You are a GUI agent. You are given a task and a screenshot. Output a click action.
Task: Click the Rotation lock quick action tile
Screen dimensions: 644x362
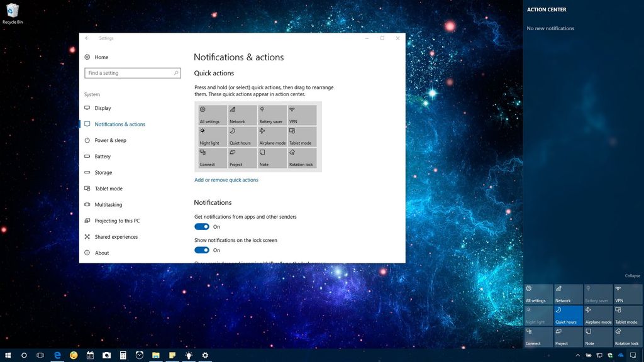(302, 157)
